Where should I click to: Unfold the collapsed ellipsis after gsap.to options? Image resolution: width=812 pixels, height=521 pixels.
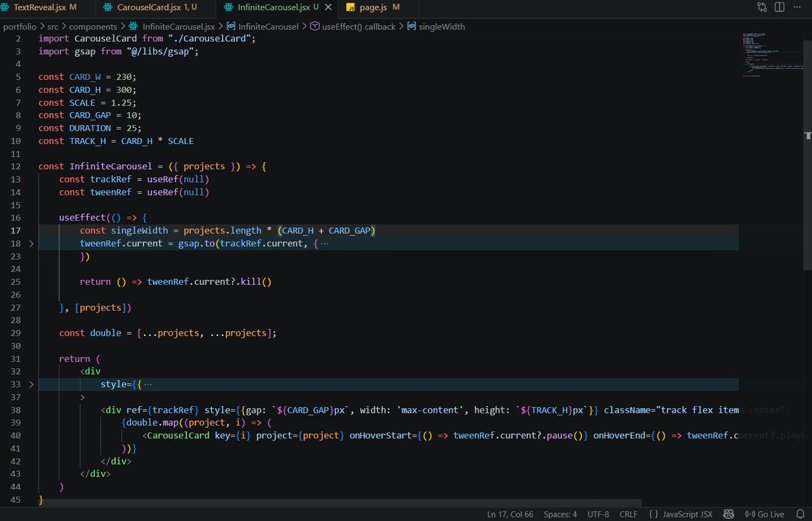tap(324, 244)
